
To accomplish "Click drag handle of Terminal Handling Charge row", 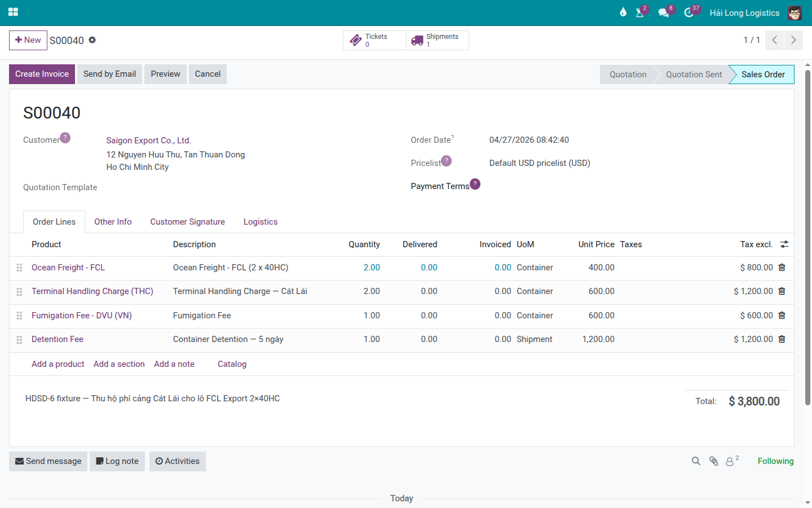I will 19,292.
